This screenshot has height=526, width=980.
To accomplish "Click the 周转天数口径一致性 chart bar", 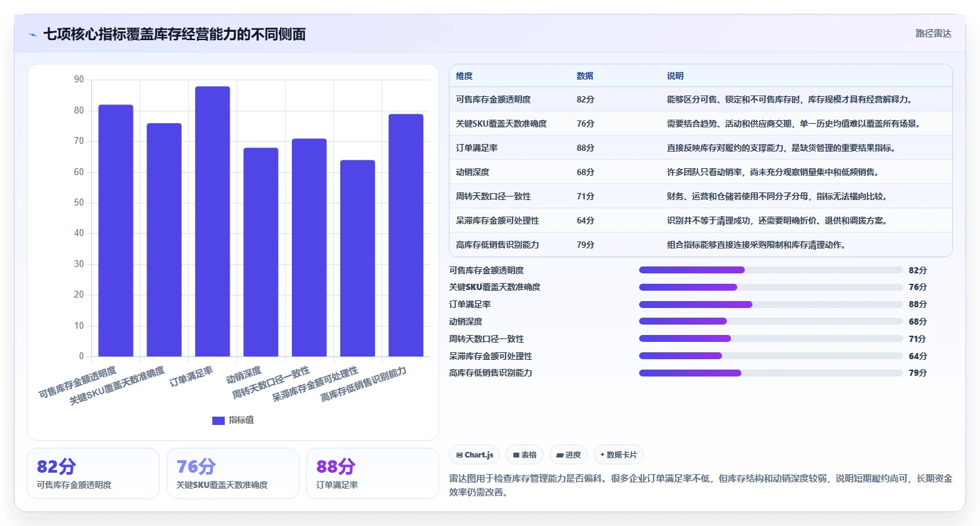I will pos(309,248).
